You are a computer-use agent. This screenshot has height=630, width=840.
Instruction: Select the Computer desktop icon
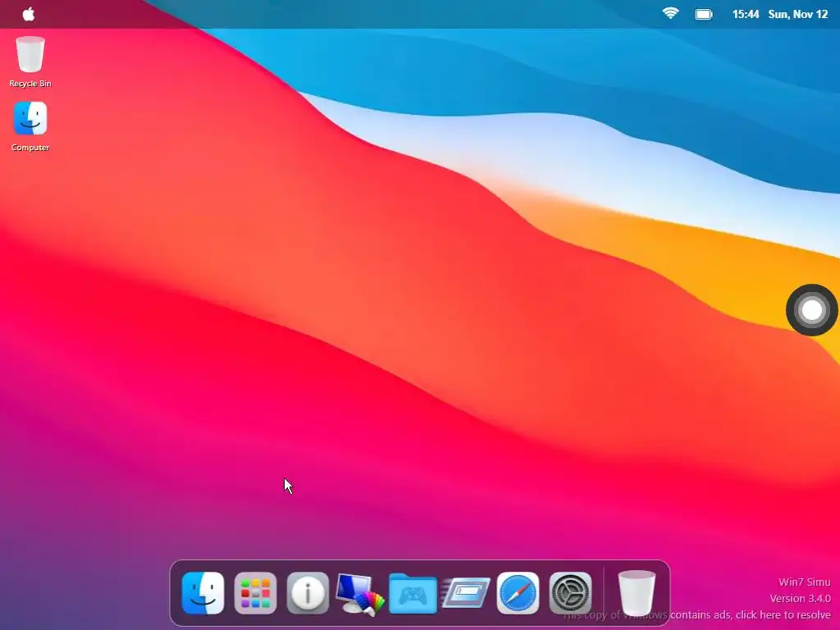(x=30, y=126)
